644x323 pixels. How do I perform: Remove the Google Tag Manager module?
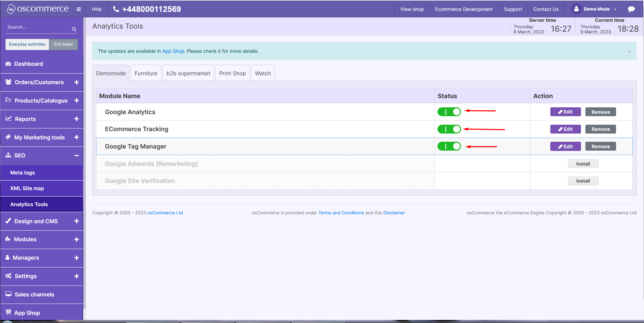600,147
